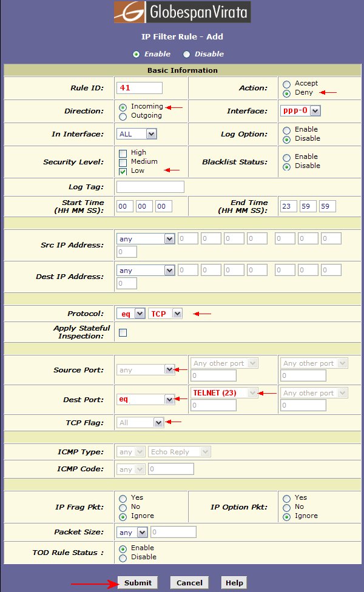Click the Rule ID input field
This screenshot has height=592, width=364.
coord(140,88)
